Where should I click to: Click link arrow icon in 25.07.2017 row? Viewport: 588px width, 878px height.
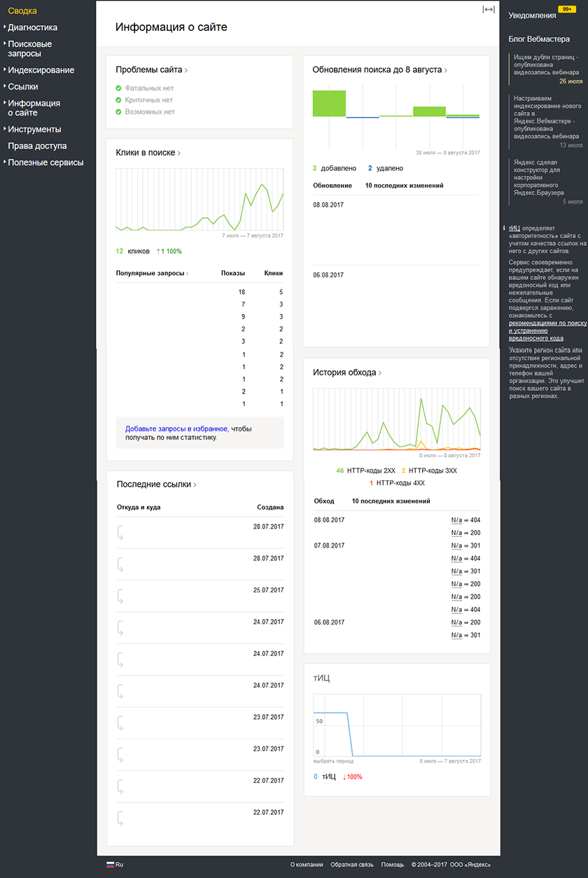click(x=121, y=597)
